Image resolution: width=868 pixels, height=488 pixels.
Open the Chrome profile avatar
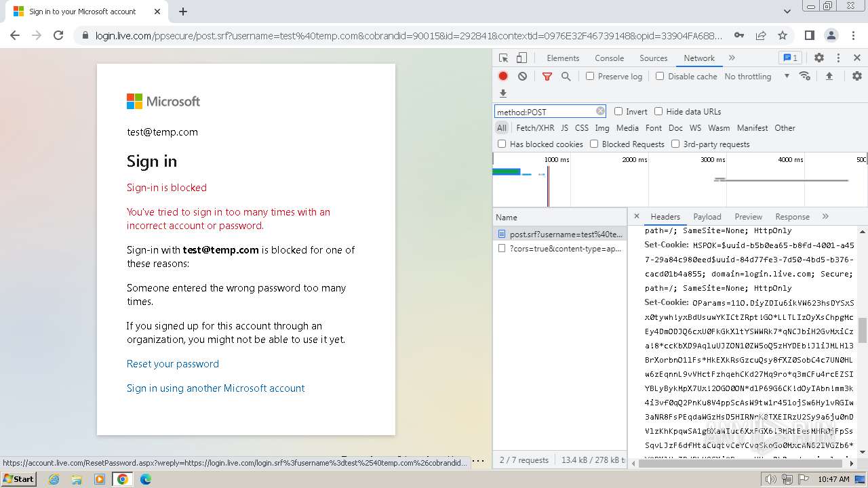click(831, 35)
